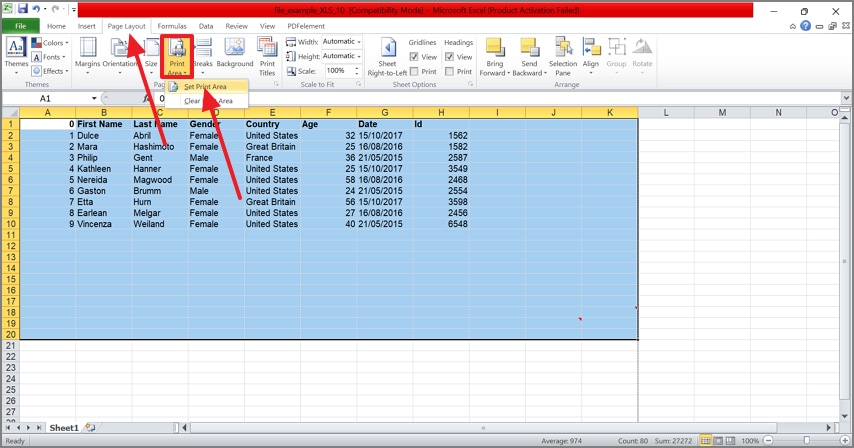The width and height of the screenshot is (854, 448).
Task: Toggle Gridlines View checkbox
Action: tap(414, 57)
